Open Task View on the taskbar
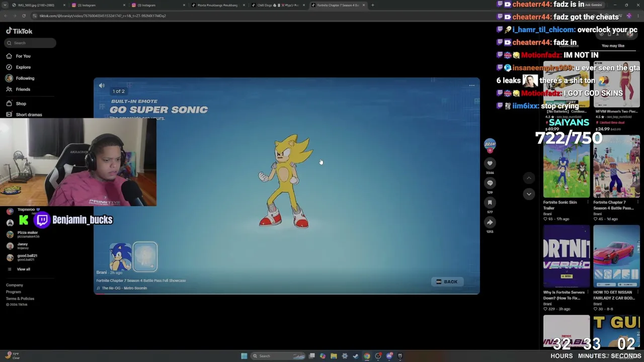 coord(312,356)
